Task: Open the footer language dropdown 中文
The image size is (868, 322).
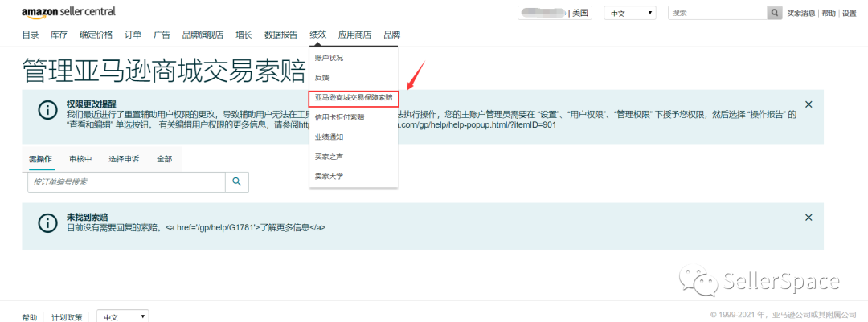Action: tap(122, 316)
